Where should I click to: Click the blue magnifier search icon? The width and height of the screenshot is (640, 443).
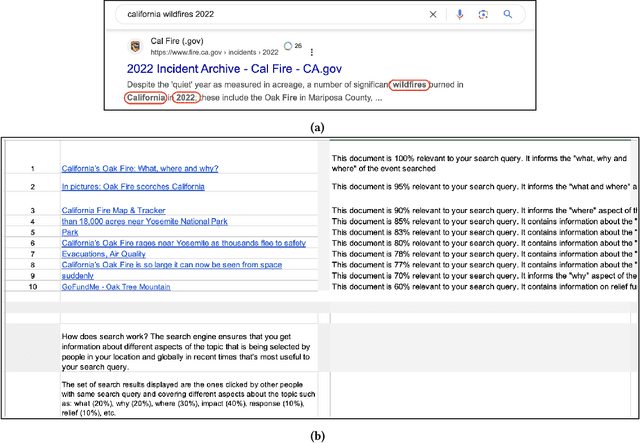(507, 15)
